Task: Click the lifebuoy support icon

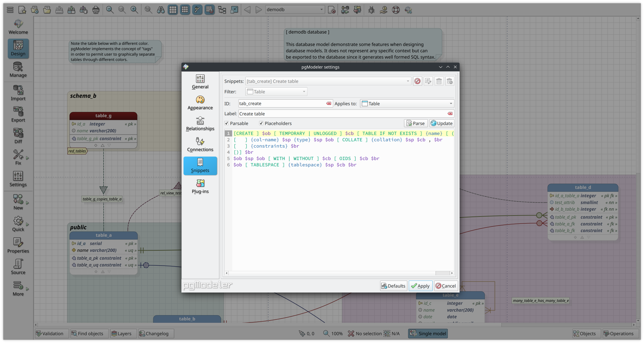Action: point(396,10)
